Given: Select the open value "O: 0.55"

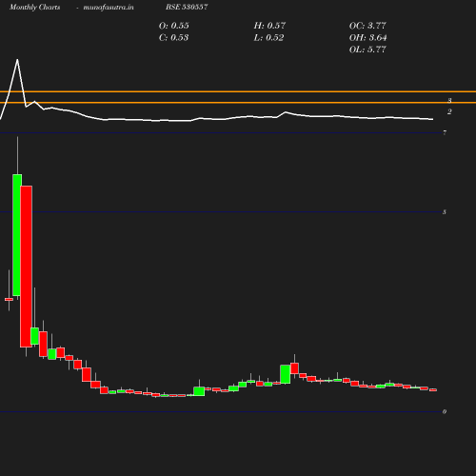Looking at the screenshot, I should (x=173, y=26).
